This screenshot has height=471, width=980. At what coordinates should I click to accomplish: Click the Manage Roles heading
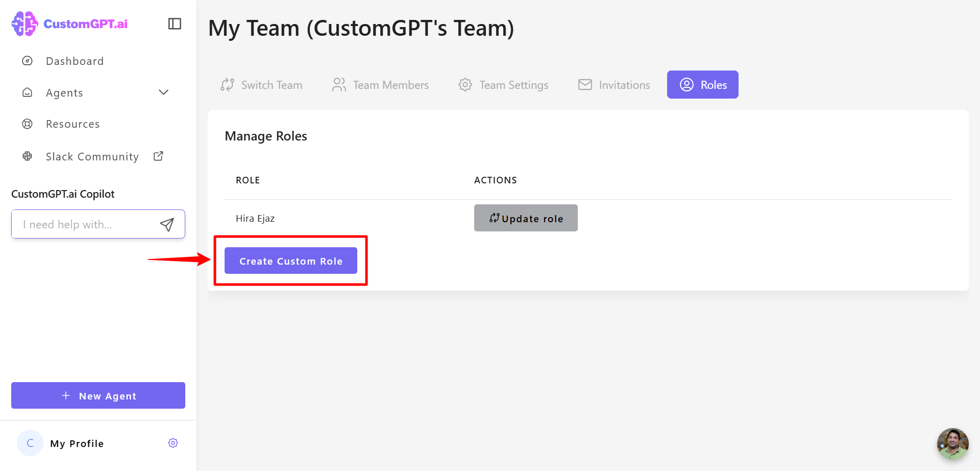click(x=266, y=136)
